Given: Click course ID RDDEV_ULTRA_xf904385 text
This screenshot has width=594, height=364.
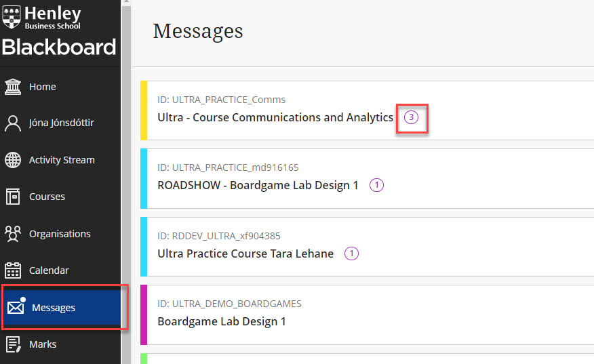Looking at the screenshot, I should (x=219, y=236).
